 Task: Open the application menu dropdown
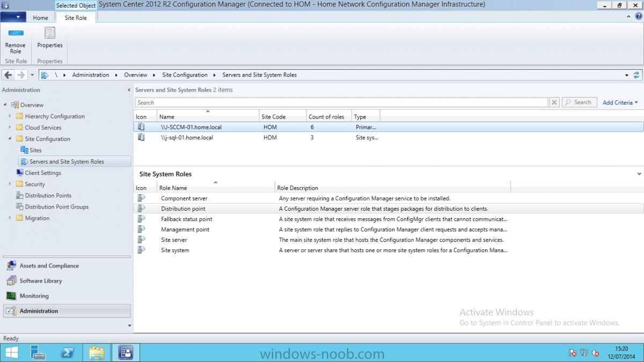click(x=13, y=17)
